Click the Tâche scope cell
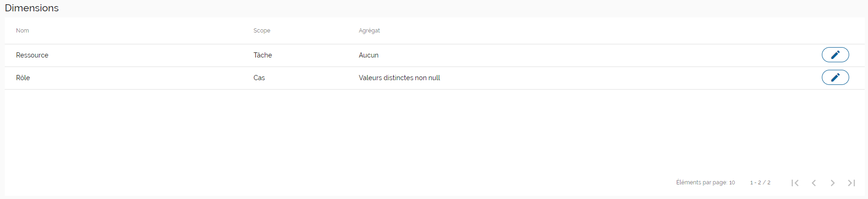 coord(263,55)
